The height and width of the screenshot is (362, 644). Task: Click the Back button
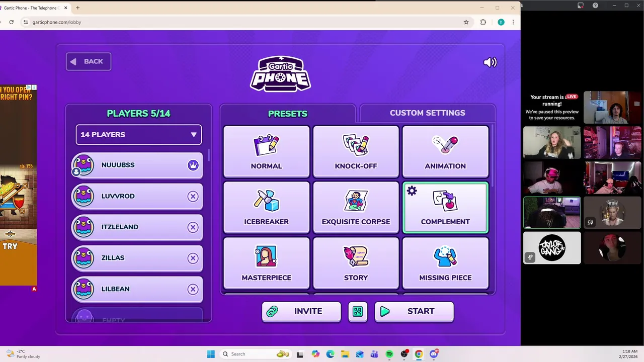[x=89, y=61]
